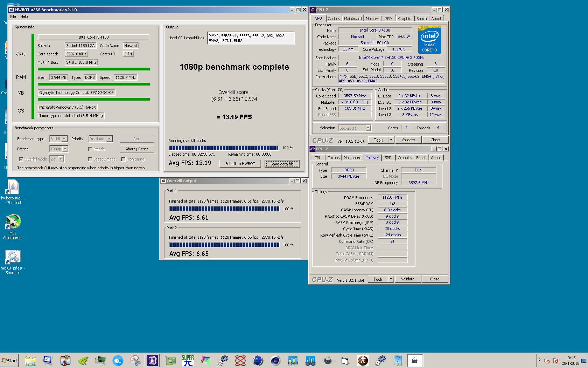Viewport: 588px width, 368px height.
Task: Open the Preset 1080p dropdown
Action: point(59,149)
